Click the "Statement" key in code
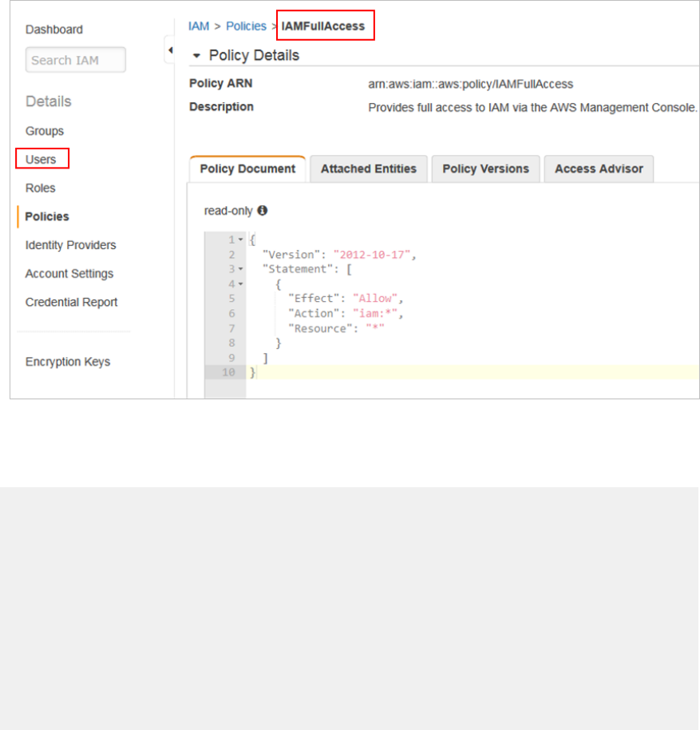Viewport: 700px width, 730px height. pos(297,268)
